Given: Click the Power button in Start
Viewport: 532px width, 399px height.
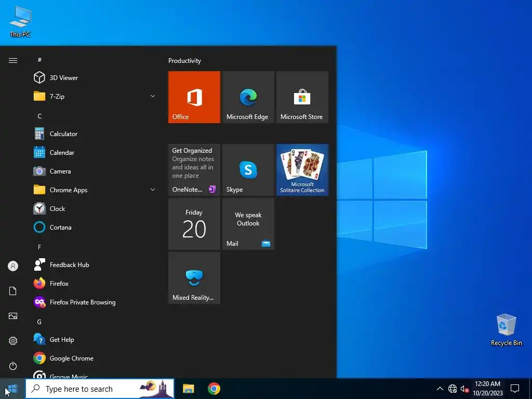Looking at the screenshot, I should click(x=13, y=366).
